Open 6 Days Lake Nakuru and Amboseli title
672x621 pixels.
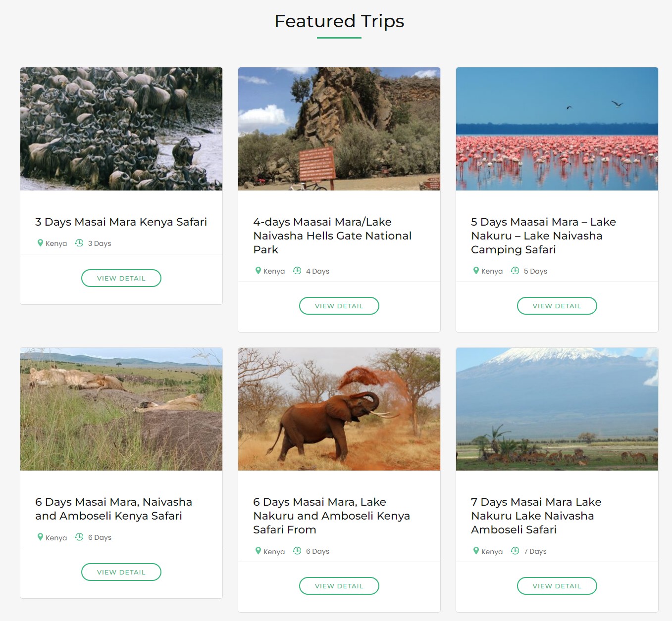click(331, 516)
